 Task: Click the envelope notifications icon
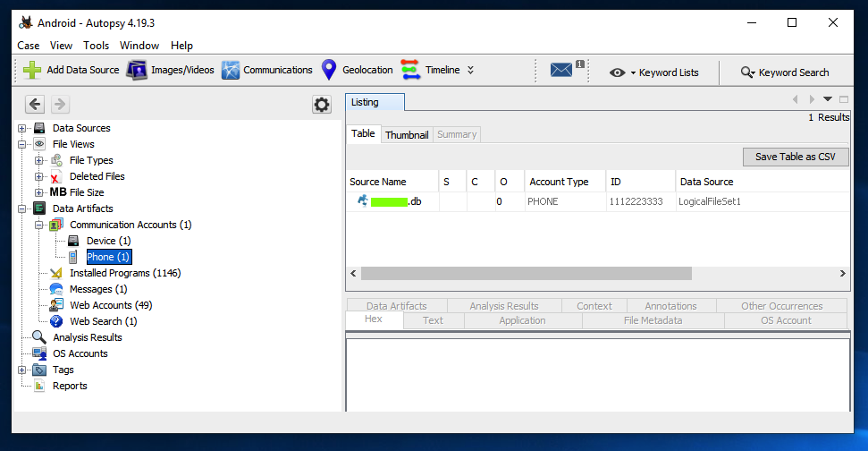tap(560, 70)
